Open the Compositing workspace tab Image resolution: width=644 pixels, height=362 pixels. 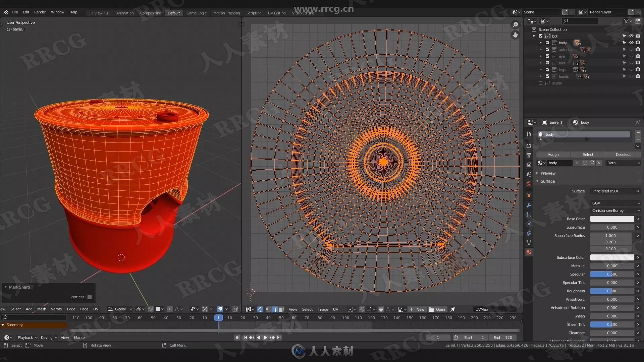point(150,13)
